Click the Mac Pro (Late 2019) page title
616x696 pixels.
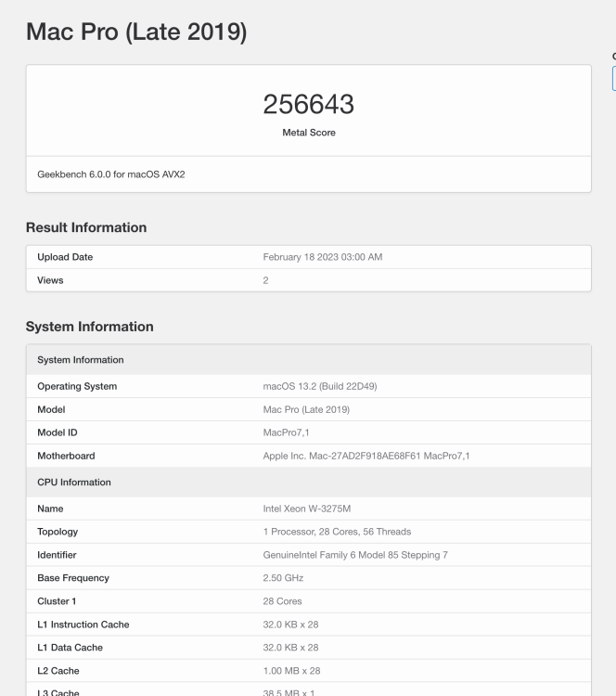pos(136,32)
